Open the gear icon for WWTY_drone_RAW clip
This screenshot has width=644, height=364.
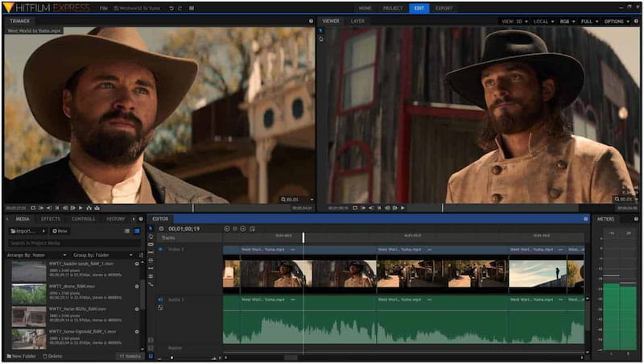pyautogui.click(x=137, y=287)
